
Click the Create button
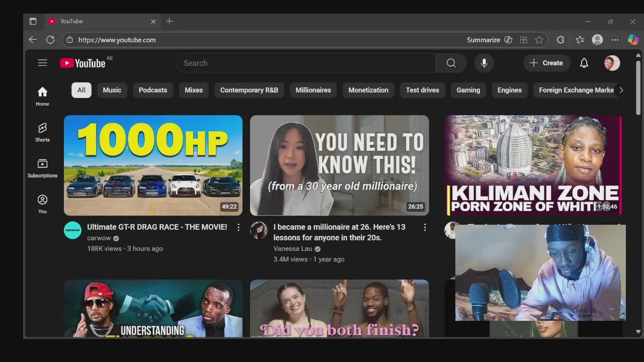click(x=546, y=63)
